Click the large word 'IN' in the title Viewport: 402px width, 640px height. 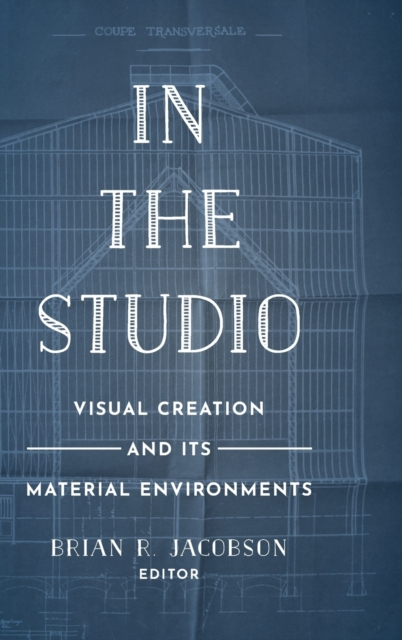point(169,114)
